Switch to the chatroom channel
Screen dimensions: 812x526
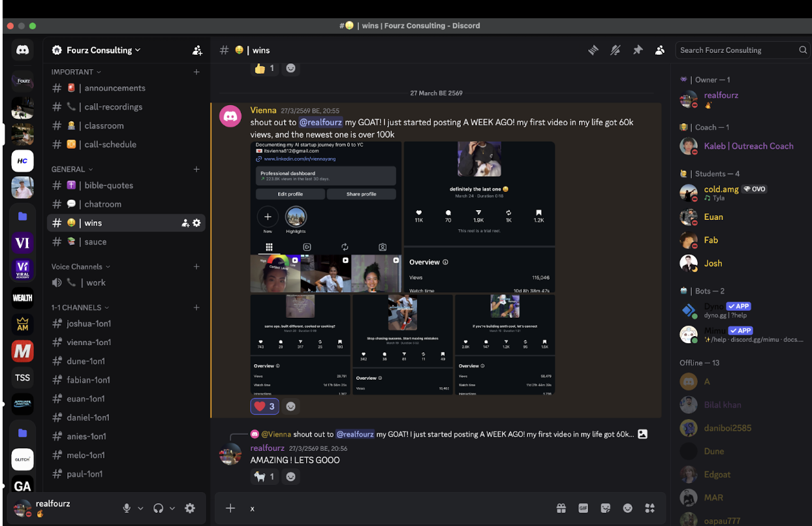point(102,204)
